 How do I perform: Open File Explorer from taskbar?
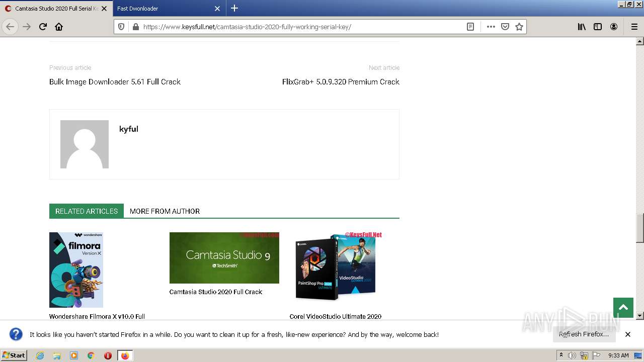pos(57,355)
